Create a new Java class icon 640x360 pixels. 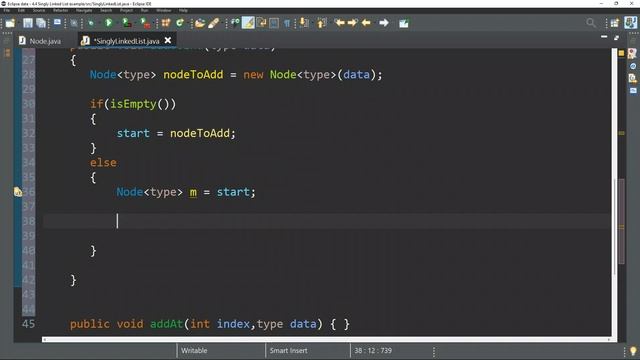179,23
